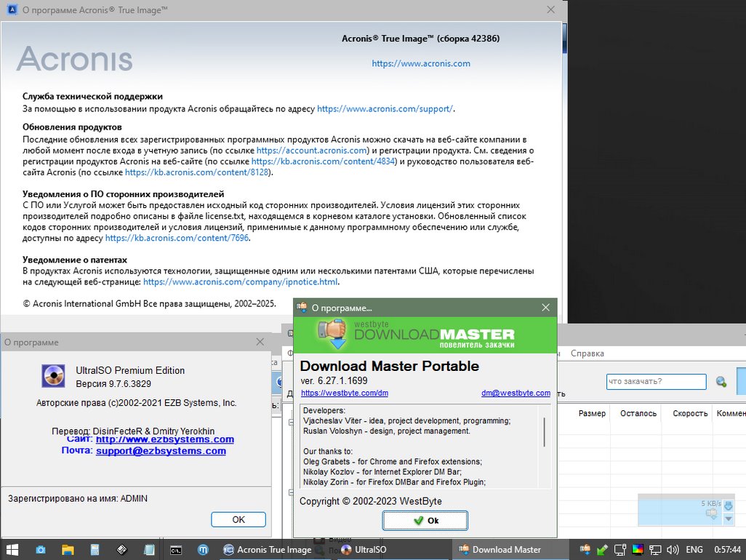Open File Explorer from the taskbar

tap(68, 550)
